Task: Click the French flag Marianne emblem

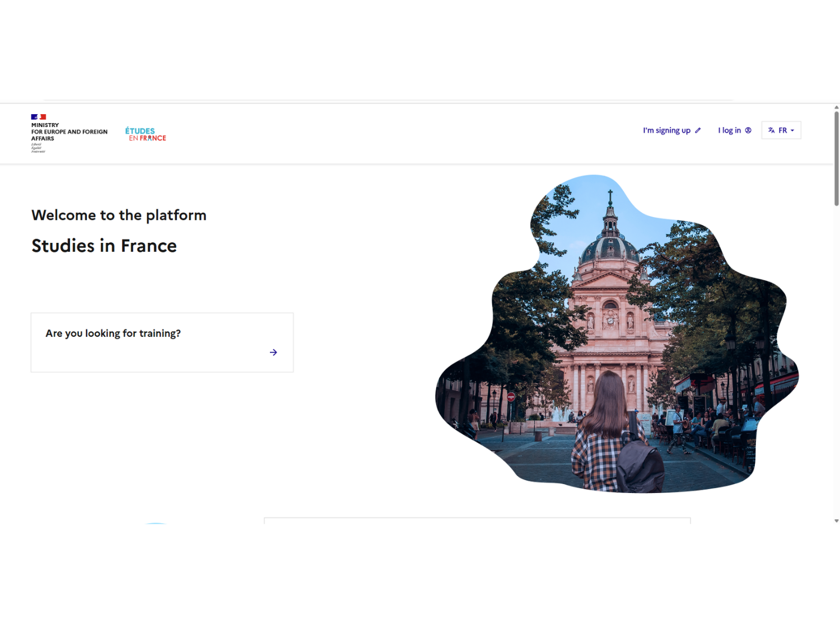Action: click(39, 117)
